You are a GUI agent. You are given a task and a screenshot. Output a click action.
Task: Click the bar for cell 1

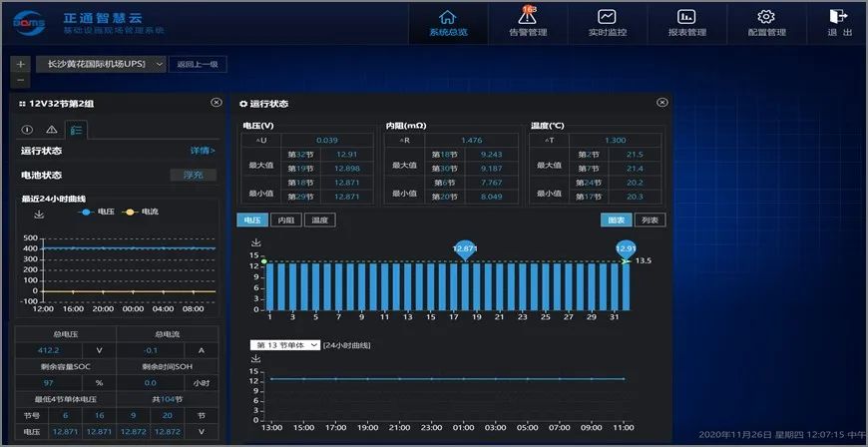point(269,286)
